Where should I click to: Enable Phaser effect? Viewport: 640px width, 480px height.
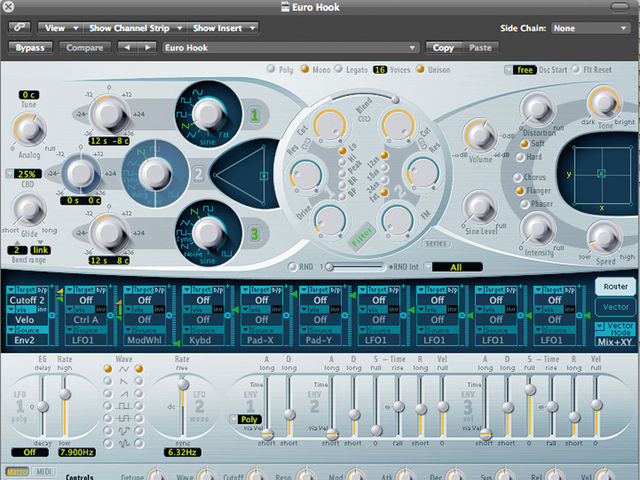coord(524,204)
